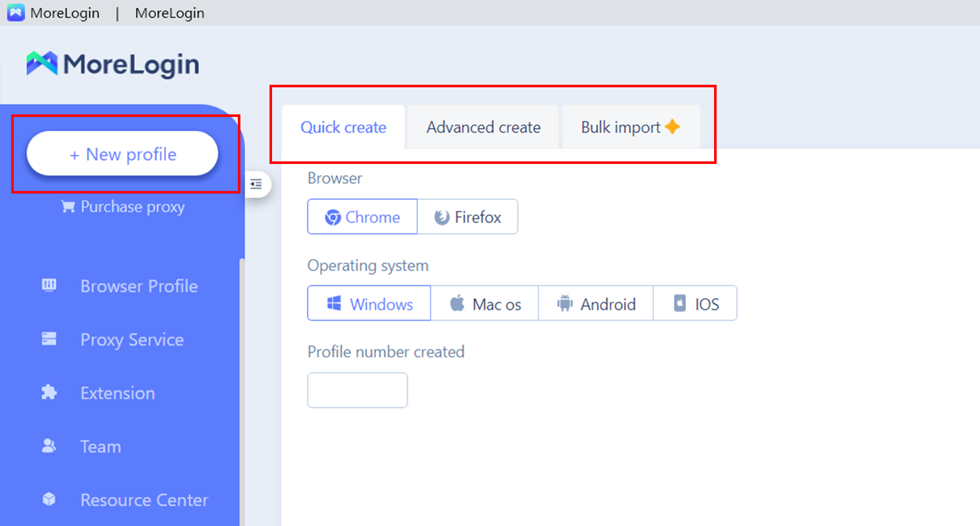Click the Profile number created input field
The width and height of the screenshot is (980, 526).
click(x=357, y=390)
